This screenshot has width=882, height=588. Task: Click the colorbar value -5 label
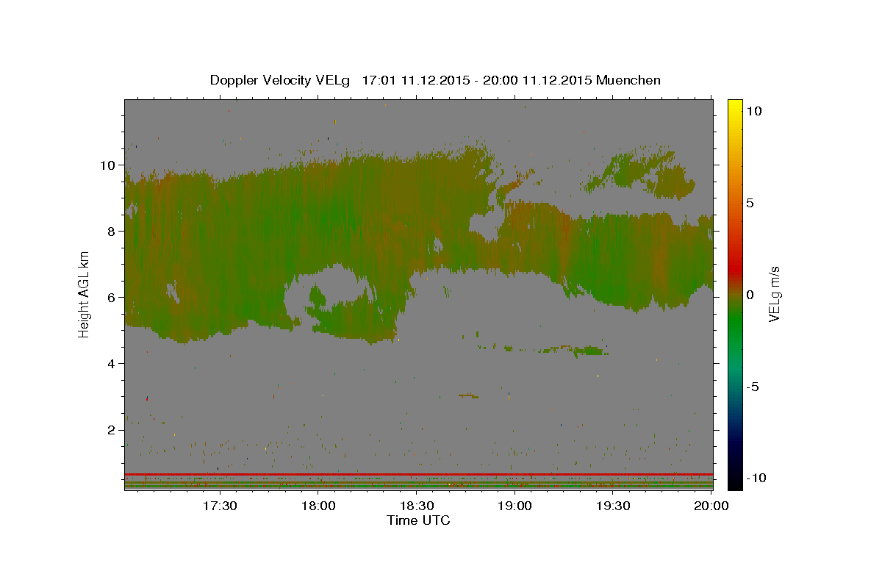(753, 387)
